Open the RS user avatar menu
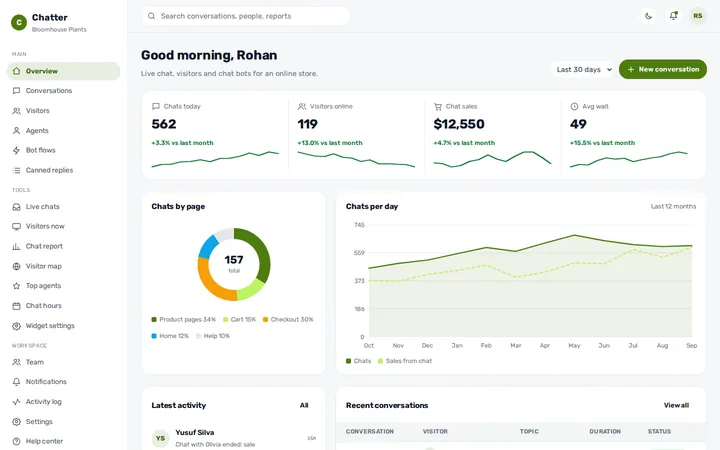Screen dimensions: 720x450 [698, 16]
